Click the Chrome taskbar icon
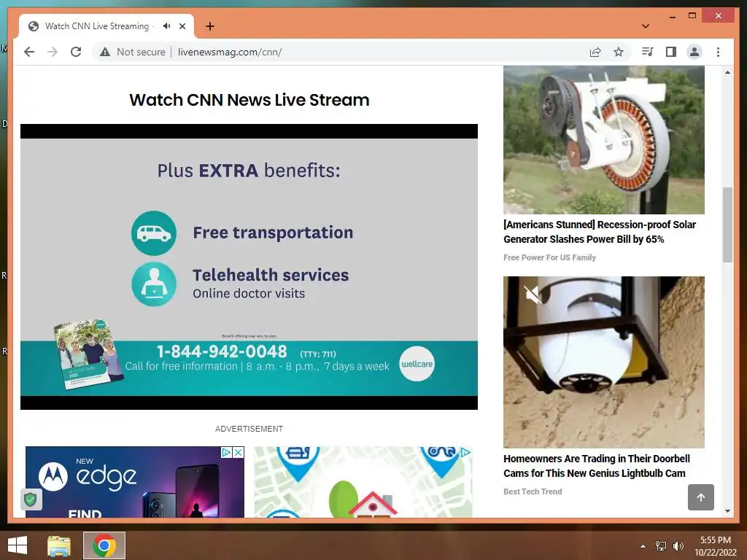747x560 pixels. 104,545
